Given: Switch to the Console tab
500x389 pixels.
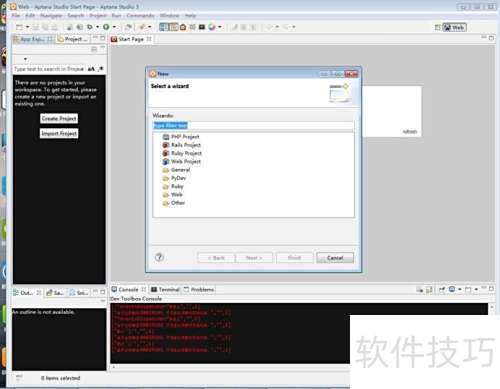Looking at the screenshot, I should click(x=128, y=289).
